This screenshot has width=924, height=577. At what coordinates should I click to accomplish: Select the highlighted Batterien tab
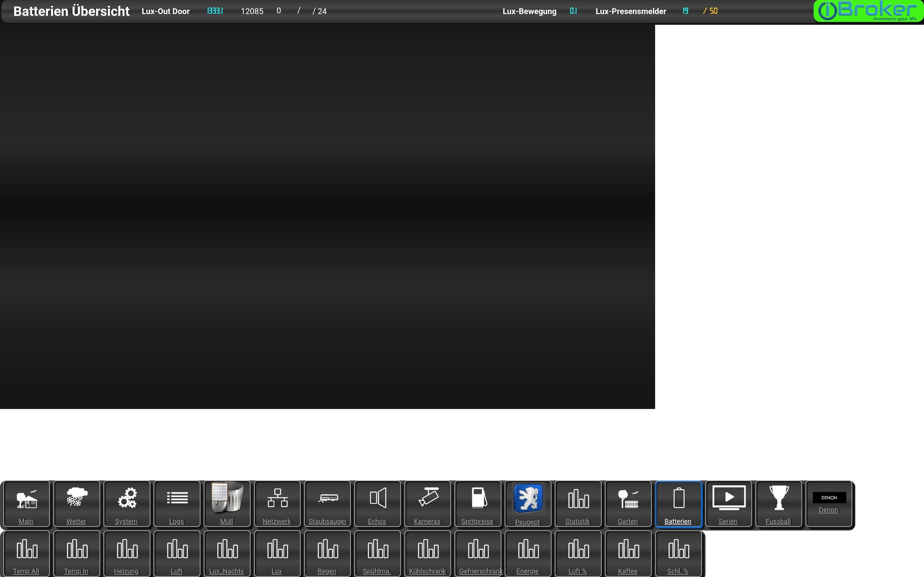679,503
